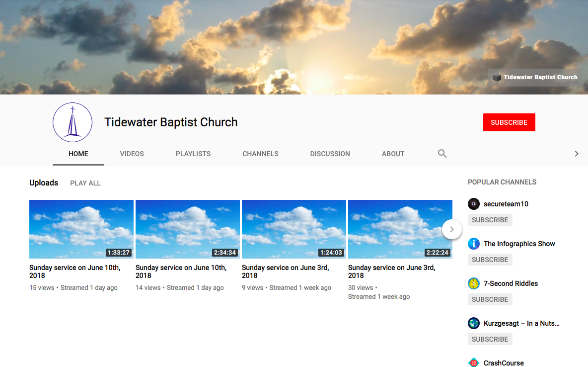Open the Playlists tab

tap(193, 154)
